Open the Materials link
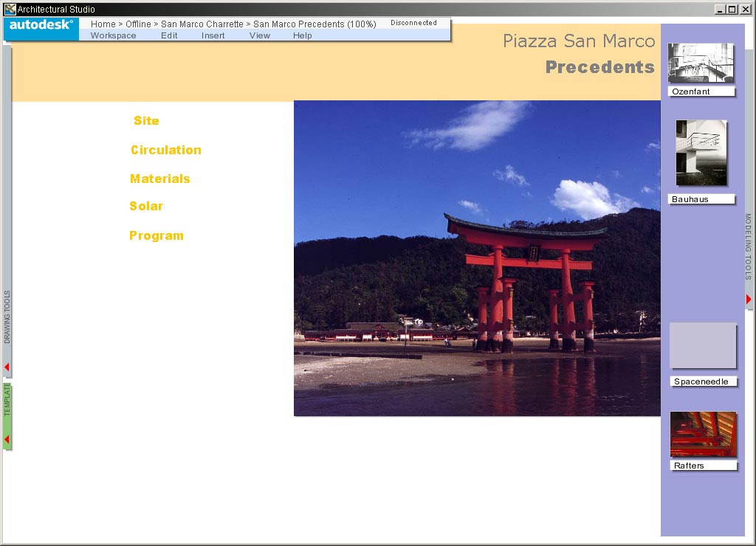Viewport: 756px width, 546px height. [160, 179]
